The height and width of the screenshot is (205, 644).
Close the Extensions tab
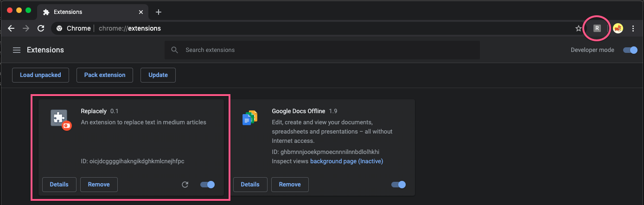pos(141,12)
